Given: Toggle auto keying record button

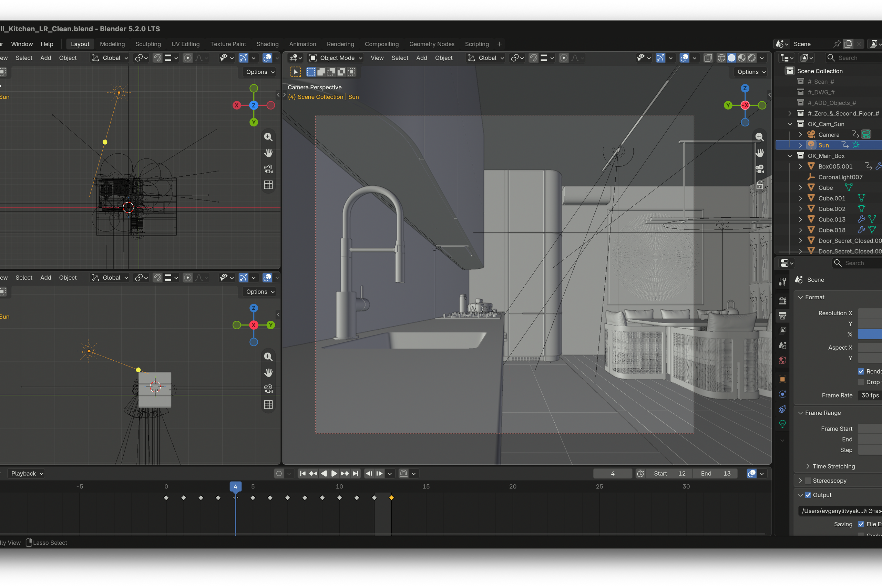Looking at the screenshot, I should (279, 474).
